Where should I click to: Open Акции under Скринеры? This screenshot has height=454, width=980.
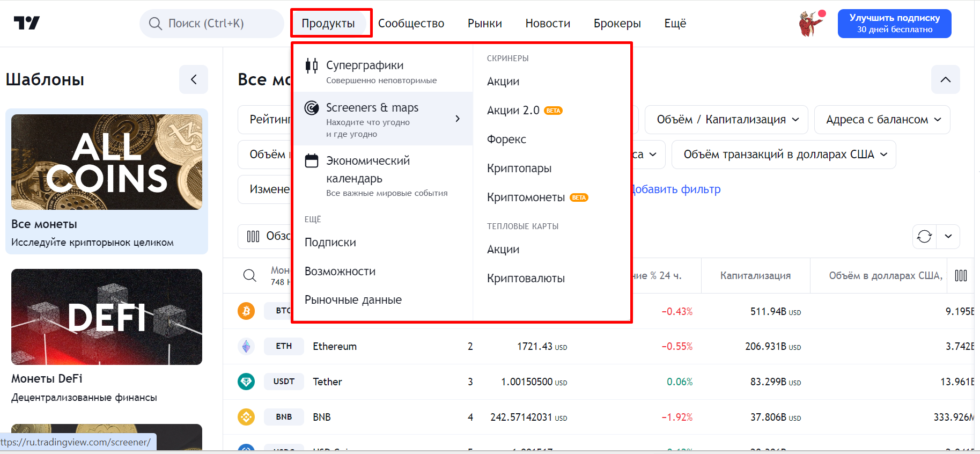coord(503,82)
